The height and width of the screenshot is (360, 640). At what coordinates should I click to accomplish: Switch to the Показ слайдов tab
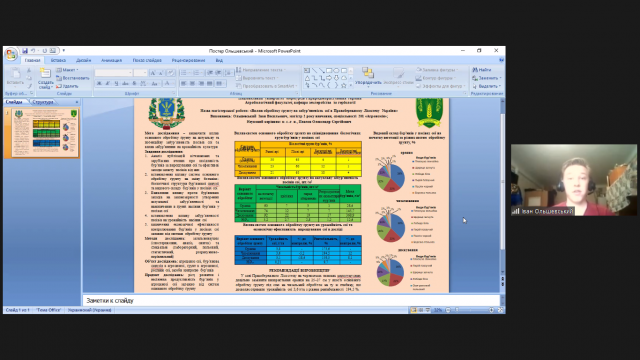147,60
